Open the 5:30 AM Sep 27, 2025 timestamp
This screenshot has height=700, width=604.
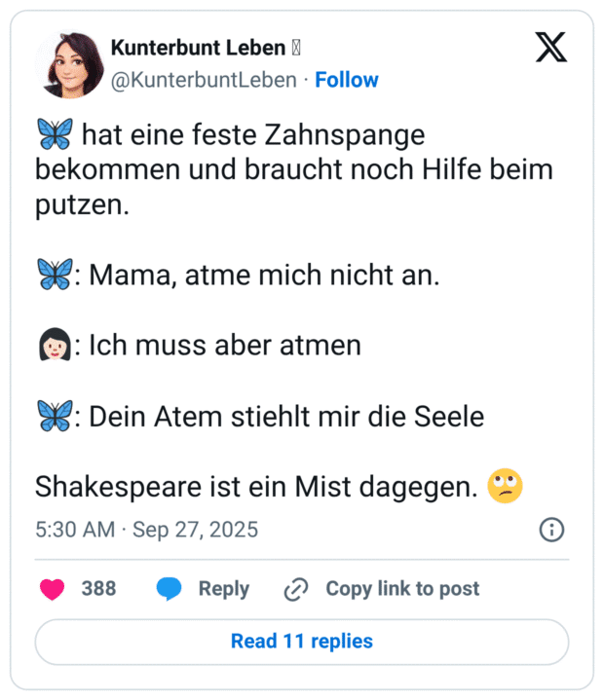[x=146, y=530]
